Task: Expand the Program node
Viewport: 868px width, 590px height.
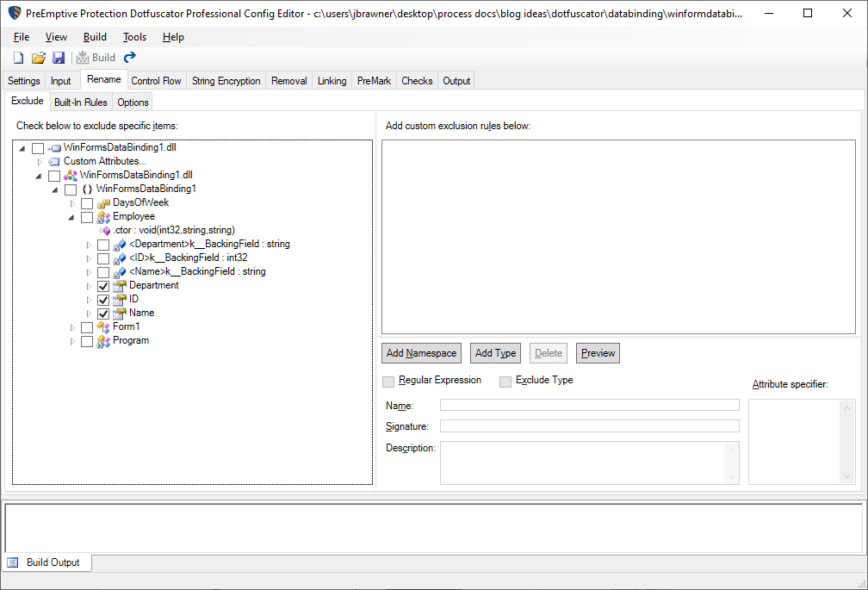Action: coord(72,341)
